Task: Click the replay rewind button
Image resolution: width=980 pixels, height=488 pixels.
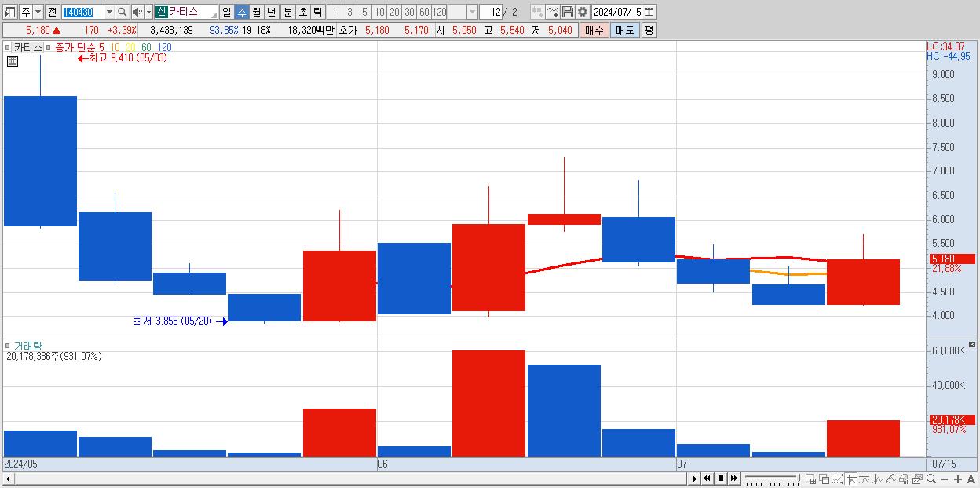Action: click(x=707, y=479)
